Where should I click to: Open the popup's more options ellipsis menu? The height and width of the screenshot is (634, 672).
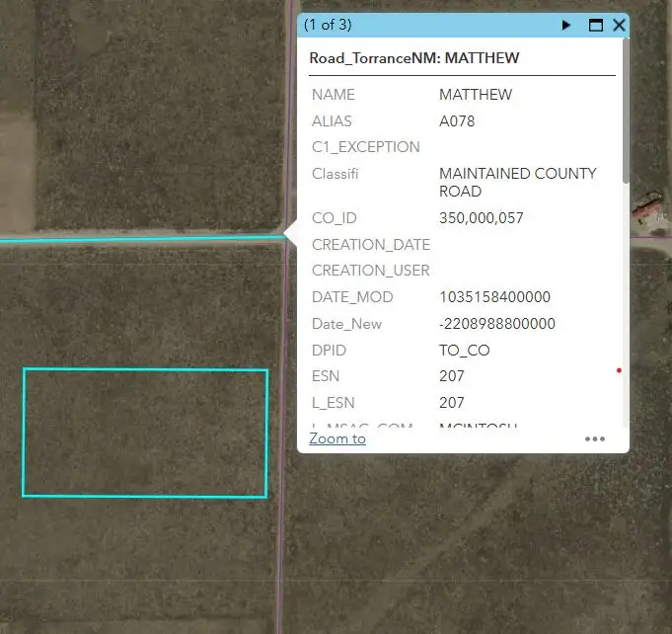pos(594,438)
